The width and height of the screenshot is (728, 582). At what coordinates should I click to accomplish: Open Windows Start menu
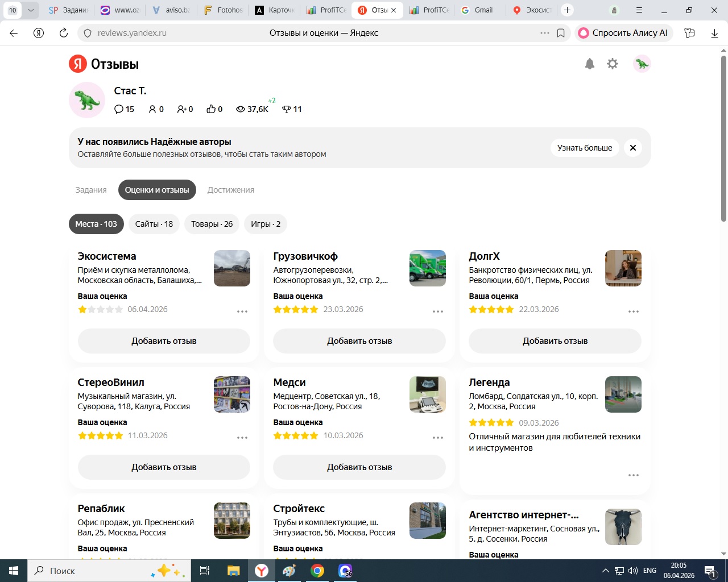(x=14, y=571)
